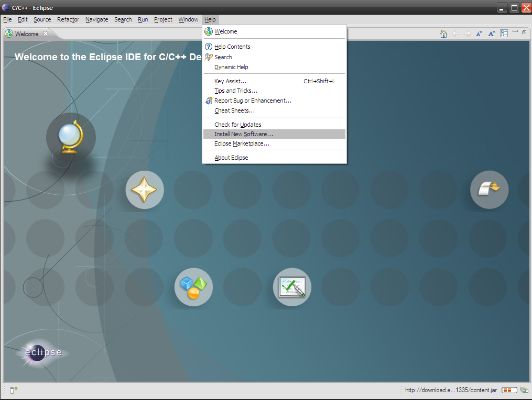The image size is (532, 400).
Task: Select Dynamic Help
Action: point(274,67)
